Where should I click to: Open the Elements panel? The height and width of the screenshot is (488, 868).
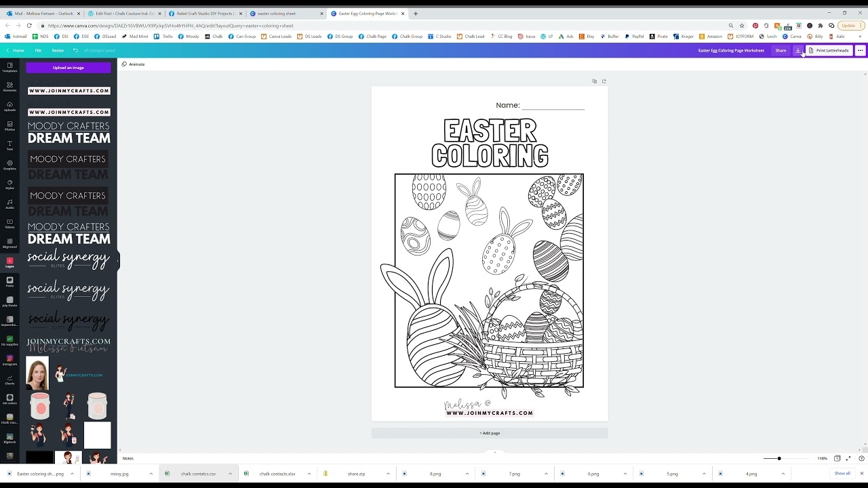(9, 86)
